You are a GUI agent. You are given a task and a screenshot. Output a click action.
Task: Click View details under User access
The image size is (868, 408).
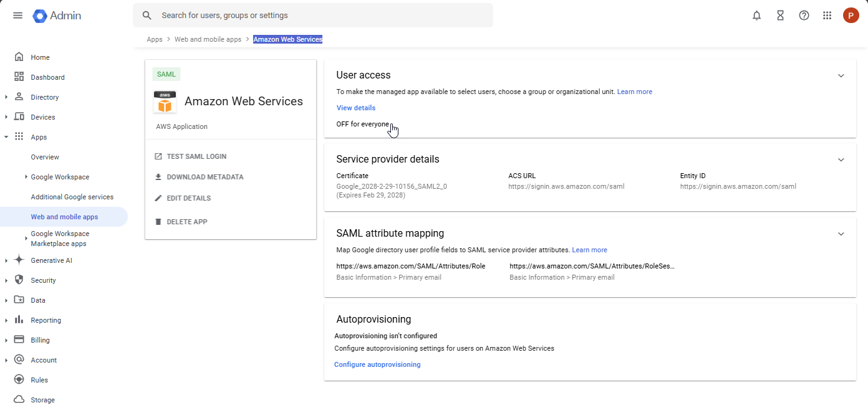click(x=356, y=108)
